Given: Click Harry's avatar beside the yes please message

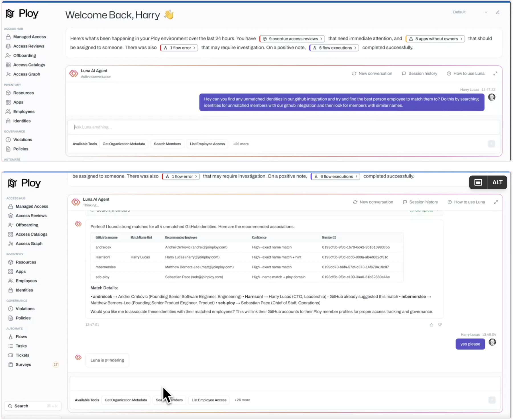Looking at the screenshot, I should click(x=492, y=342).
